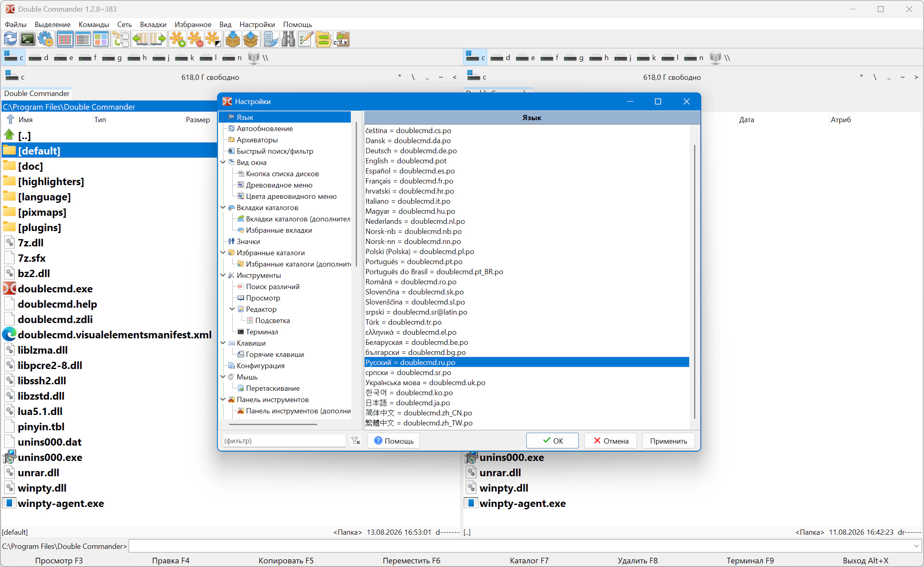Open the Файлы menu
The width and height of the screenshot is (924, 567).
tap(15, 24)
